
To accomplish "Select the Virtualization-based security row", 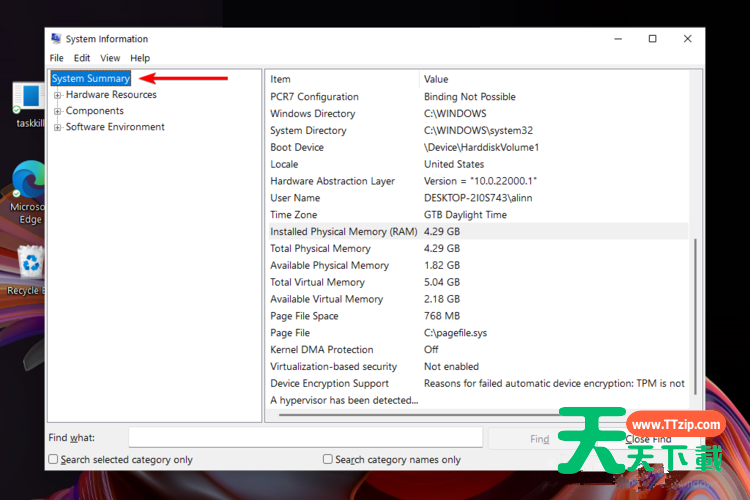I will tap(478, 367).
